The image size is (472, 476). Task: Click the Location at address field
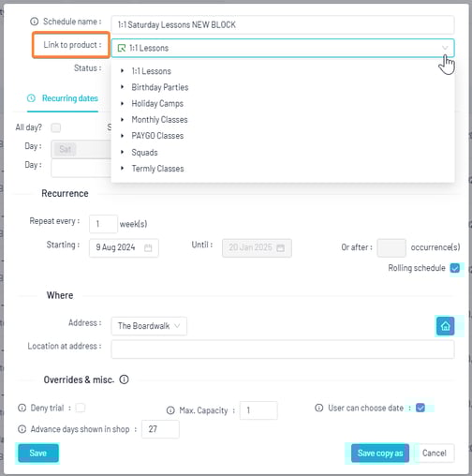tap(283, 350)
